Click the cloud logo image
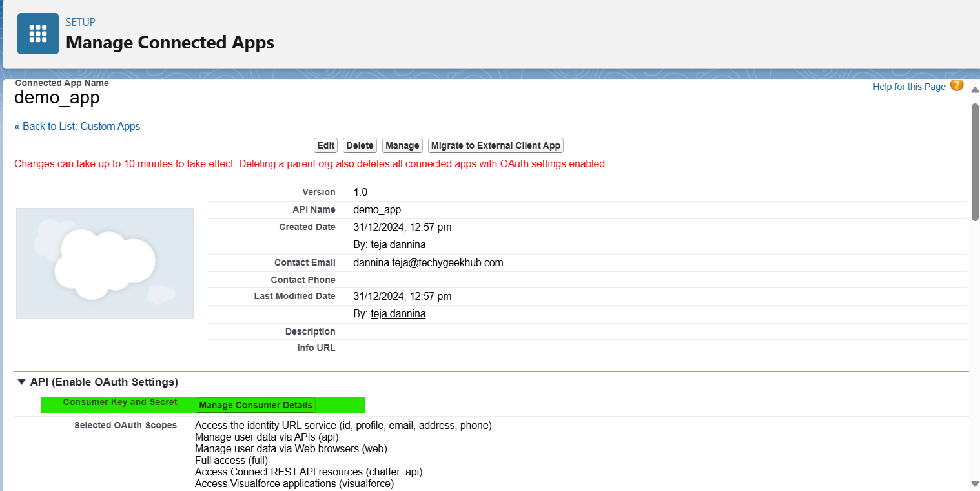 pos(105,264)
